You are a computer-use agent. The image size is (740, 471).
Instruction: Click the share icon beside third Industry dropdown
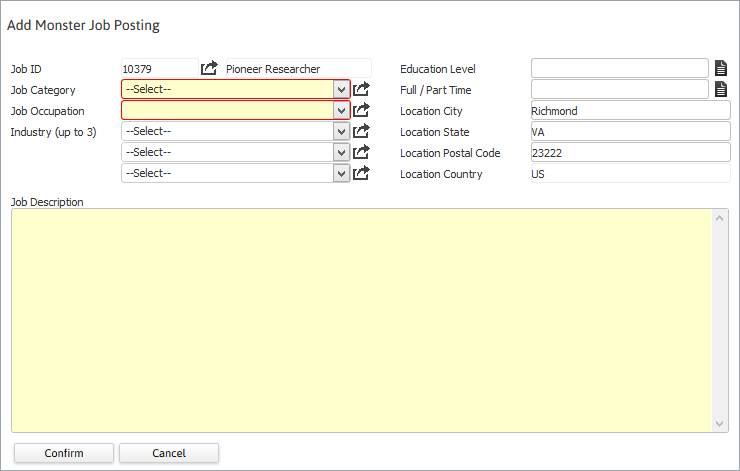point(362,173)
